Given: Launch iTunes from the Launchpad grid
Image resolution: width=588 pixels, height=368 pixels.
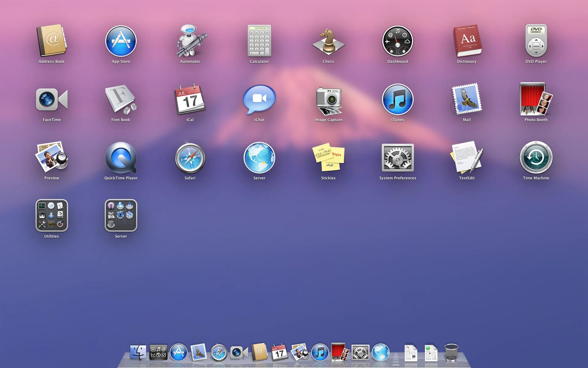Looking at the screenshot, I should tap(398, 99).
